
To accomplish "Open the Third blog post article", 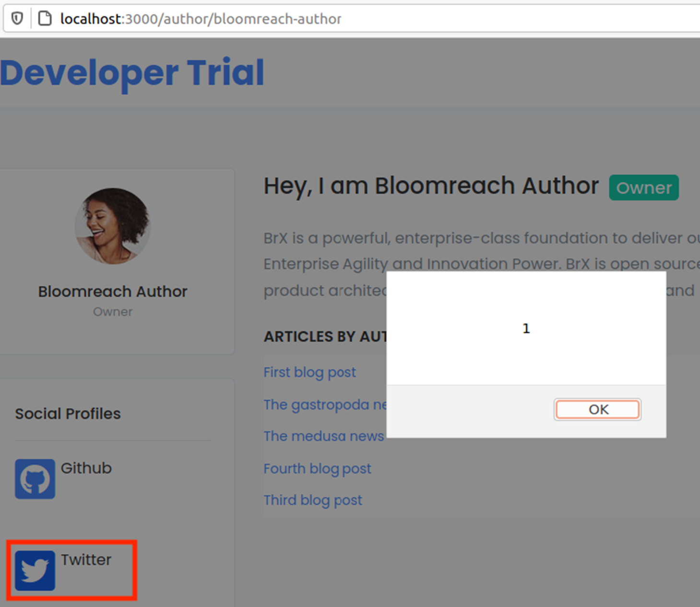I will pos(313,500).
